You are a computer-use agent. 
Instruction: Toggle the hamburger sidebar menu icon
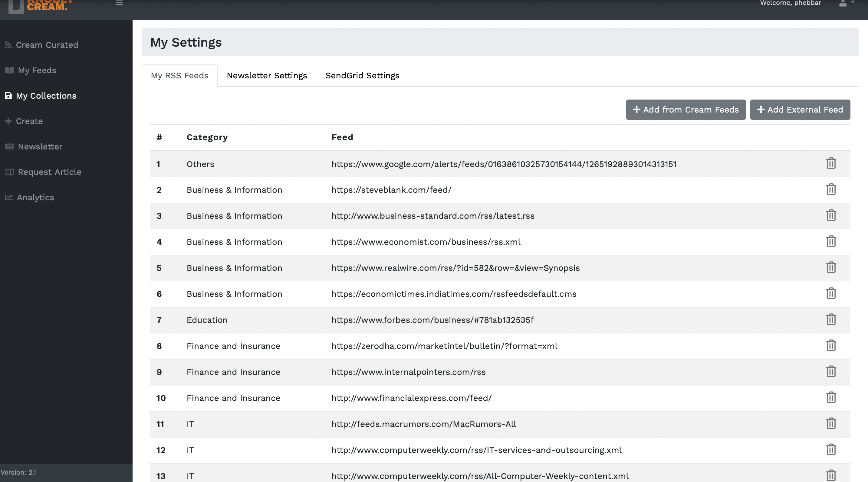(x=119, y=3)
